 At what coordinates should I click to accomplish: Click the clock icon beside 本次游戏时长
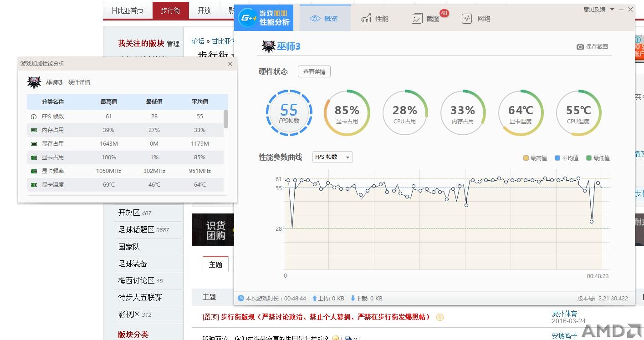pos(241,298)
